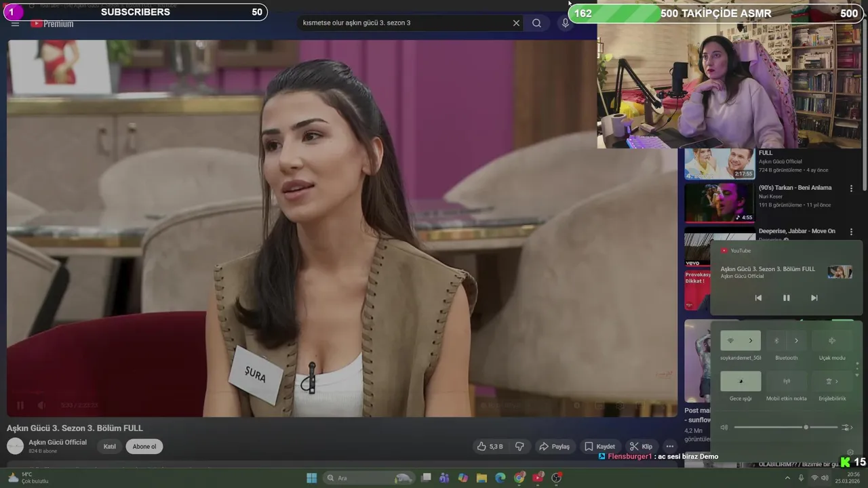Screen dimensions: 868x488
Task: Dislike the video with thumbs down
Action: (519, 447)
